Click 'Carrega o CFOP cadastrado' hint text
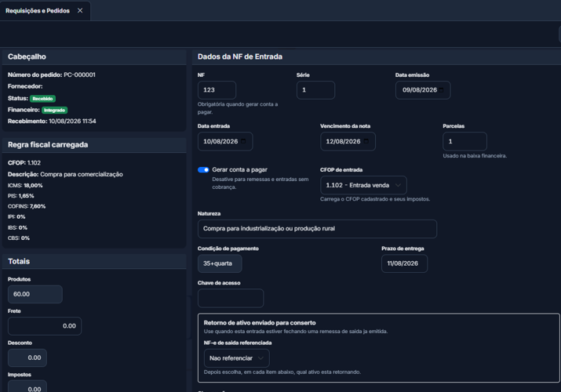 pyautogui.click(x=375, y=199)
